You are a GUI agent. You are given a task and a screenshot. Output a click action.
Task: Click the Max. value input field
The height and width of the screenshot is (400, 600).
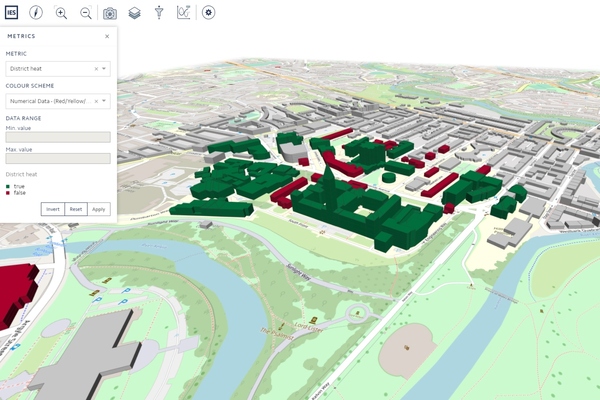coord(58,158)
